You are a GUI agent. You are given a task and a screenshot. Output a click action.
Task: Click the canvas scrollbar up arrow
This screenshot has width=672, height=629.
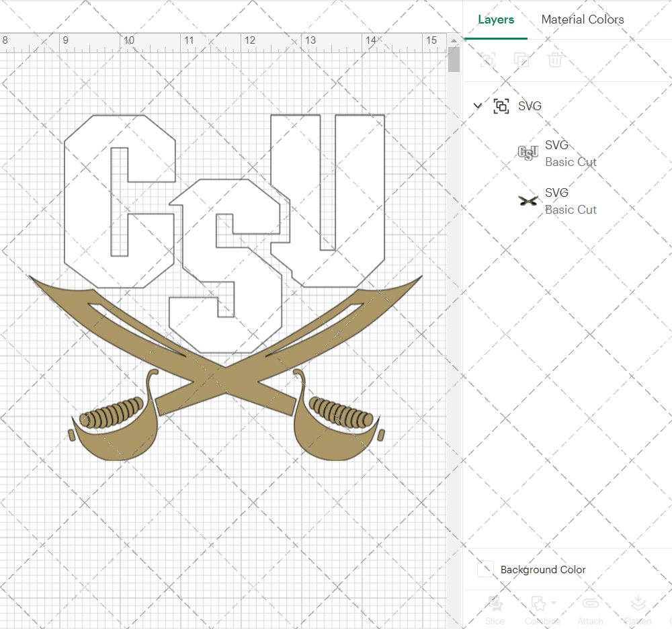coord(454,41)
